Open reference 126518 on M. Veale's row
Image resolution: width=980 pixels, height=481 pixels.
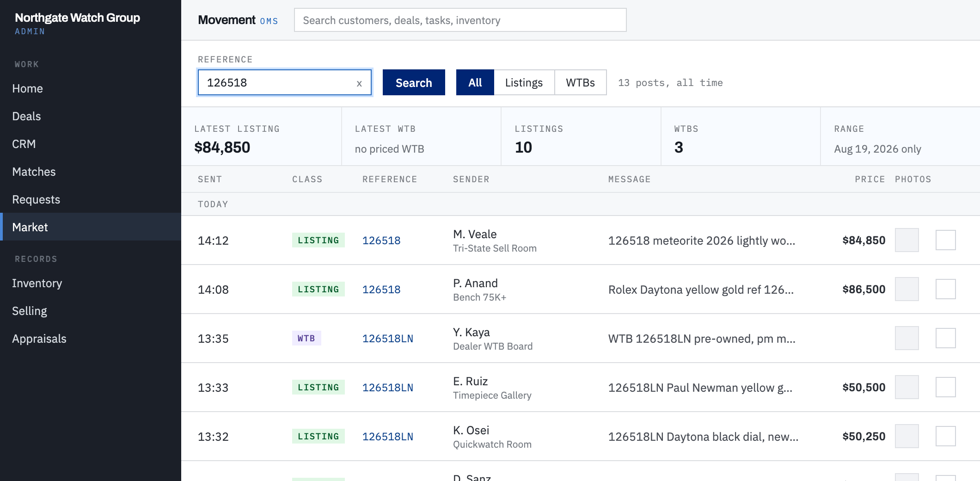click(381, 240)
